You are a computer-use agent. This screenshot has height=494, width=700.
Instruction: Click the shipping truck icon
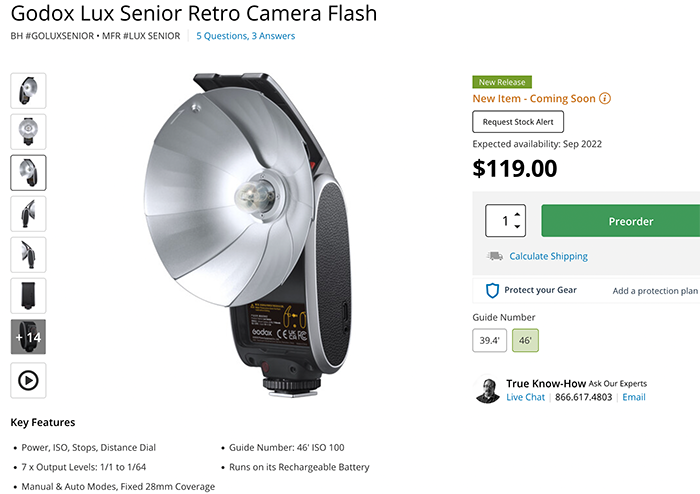(494, 256)
